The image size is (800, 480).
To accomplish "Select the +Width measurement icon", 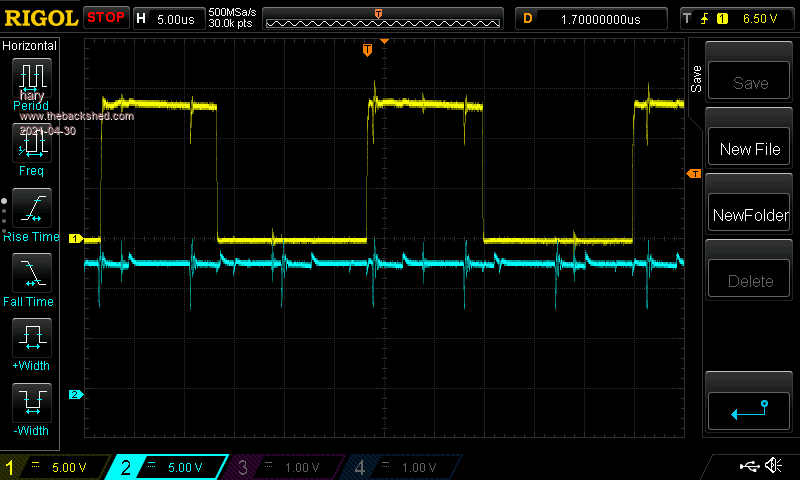I will pyautogui.click(x=32, y=338).
